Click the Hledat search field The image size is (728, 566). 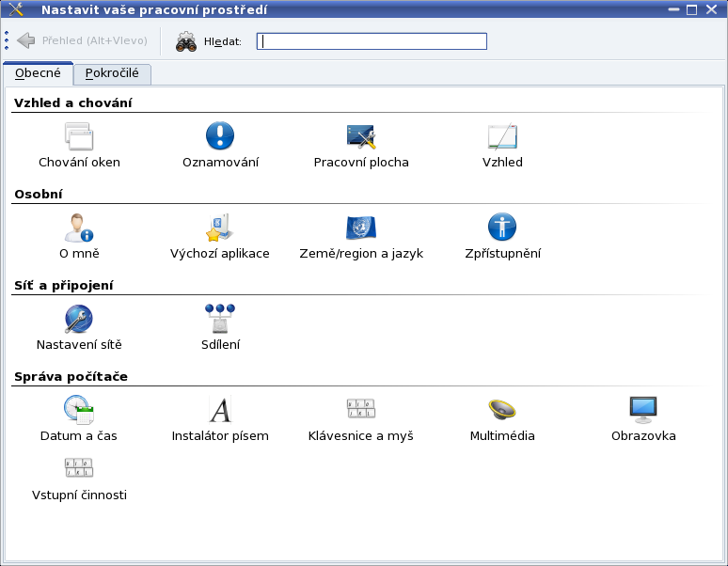point(372,41)
